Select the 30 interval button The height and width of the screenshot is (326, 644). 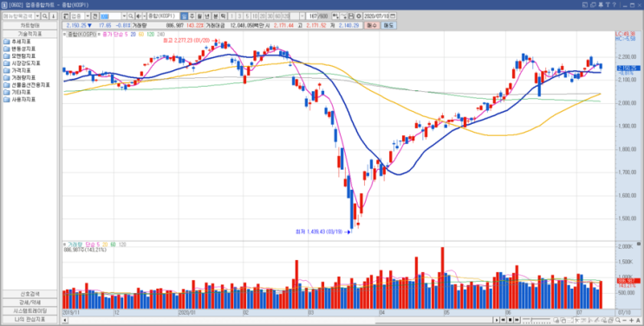pos(270,16)
